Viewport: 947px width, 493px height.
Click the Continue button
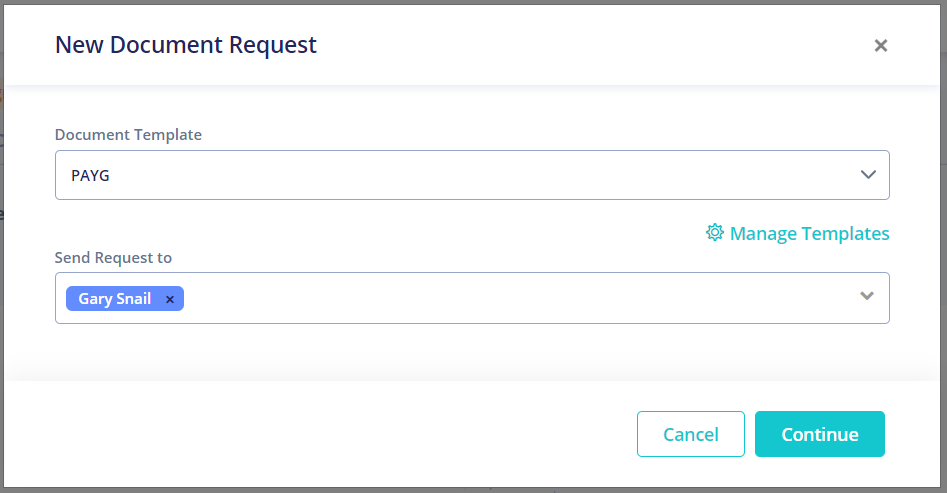[x=820, y=434]
